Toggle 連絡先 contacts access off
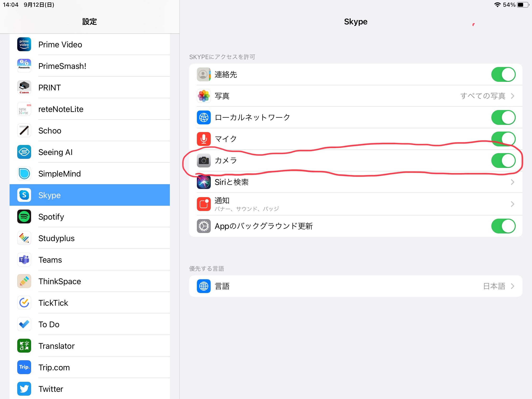The height and width of the screenshot is (399, 532). pos(503,74)
